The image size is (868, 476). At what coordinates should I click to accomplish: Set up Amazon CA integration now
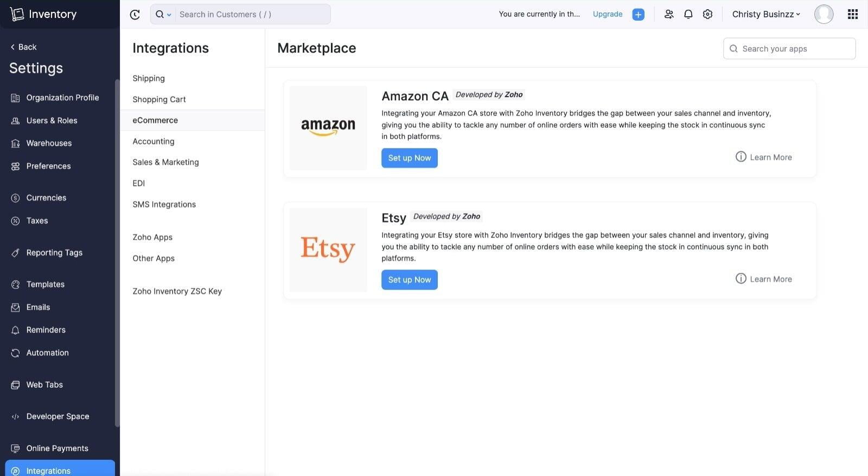click(410, 158)
